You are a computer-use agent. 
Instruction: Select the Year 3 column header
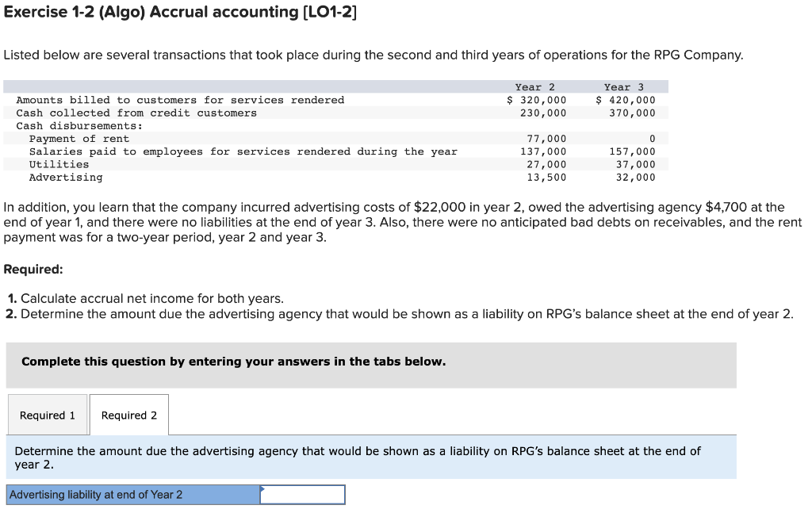(x=622, y=86)
